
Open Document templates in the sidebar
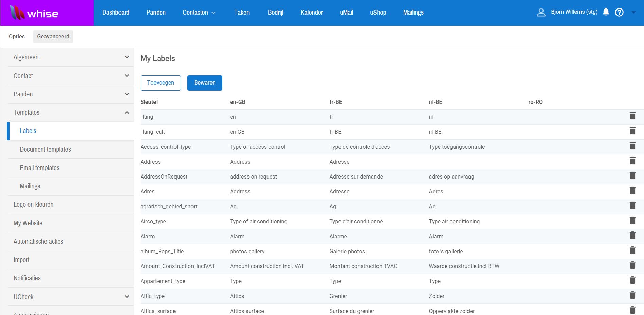45,149
